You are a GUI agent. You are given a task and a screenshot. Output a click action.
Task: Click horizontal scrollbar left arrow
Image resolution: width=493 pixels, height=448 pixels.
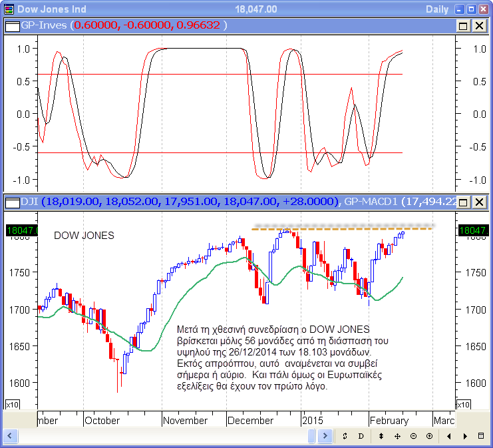[10, 436]
